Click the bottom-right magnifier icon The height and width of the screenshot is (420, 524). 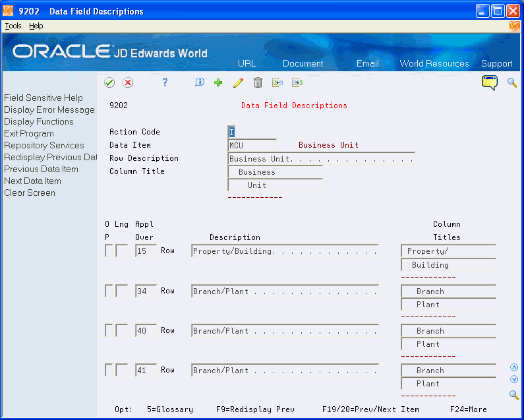pos(514,395)
